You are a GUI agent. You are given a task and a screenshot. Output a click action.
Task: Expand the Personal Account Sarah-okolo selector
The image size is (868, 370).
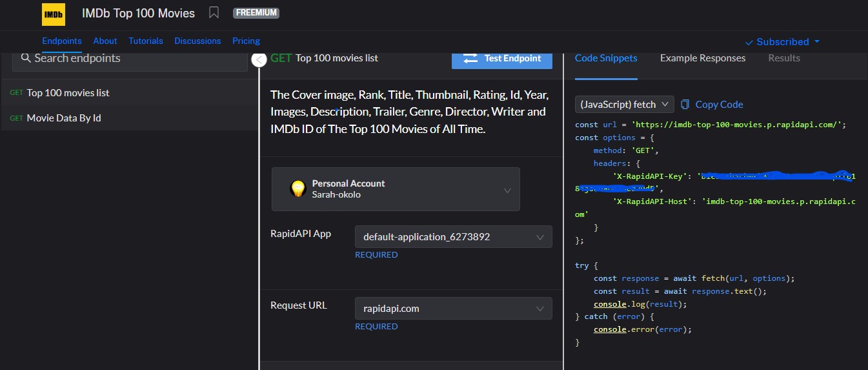pos(396,189)
